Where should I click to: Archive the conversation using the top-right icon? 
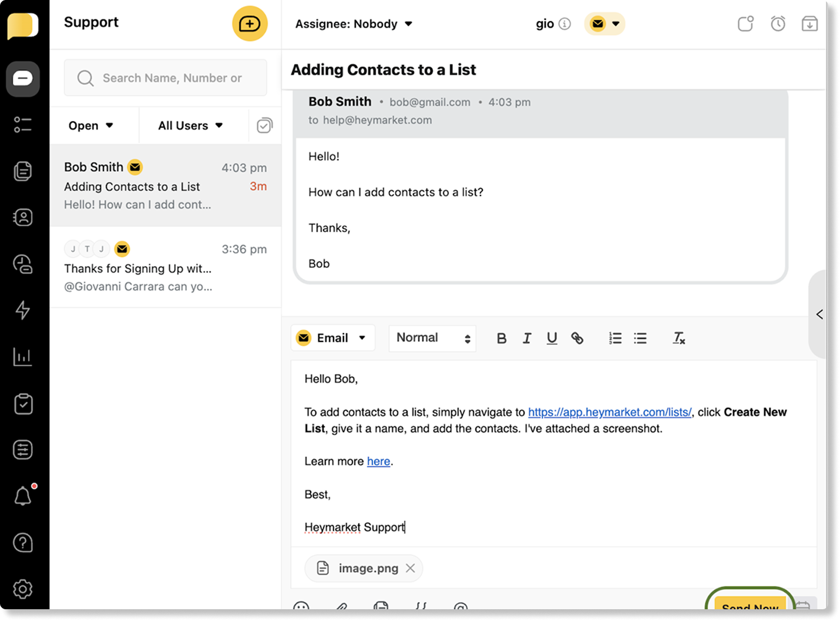tap(809, 24)
